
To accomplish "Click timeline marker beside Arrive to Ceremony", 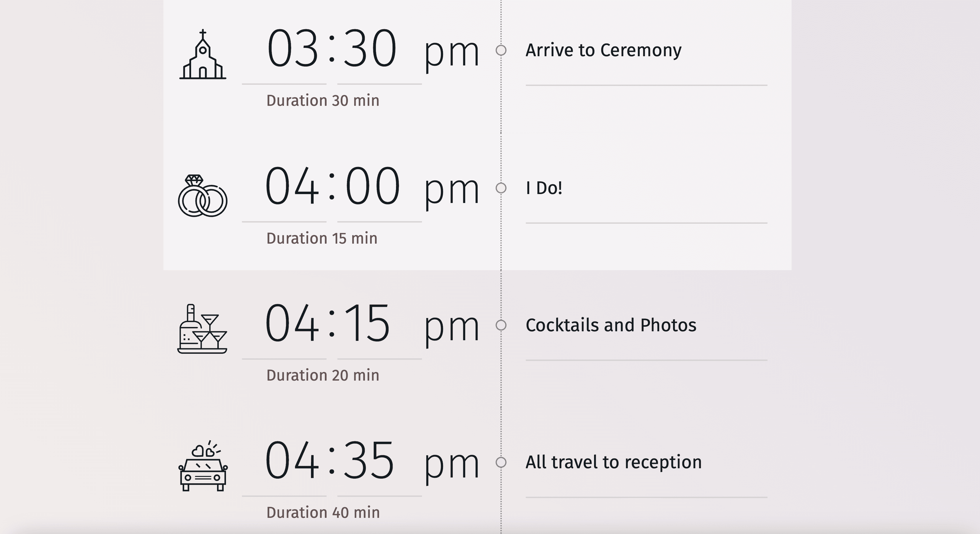I will tap(501, 50).
